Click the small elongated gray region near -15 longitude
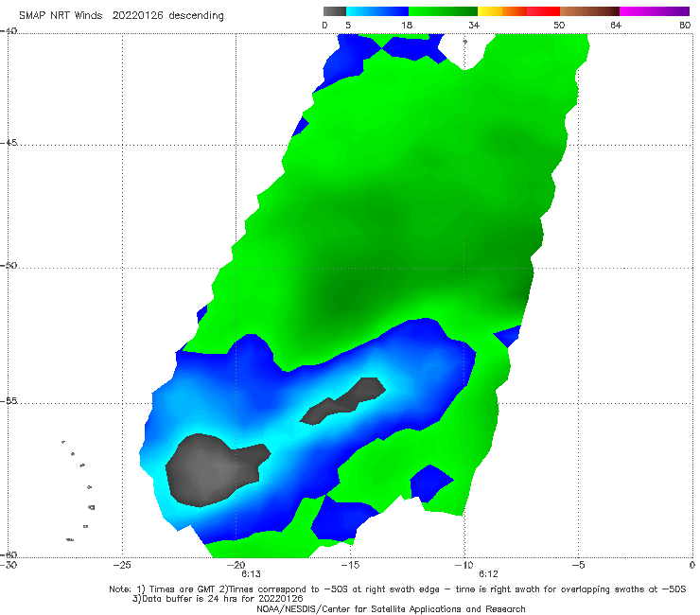 [343, 401]
